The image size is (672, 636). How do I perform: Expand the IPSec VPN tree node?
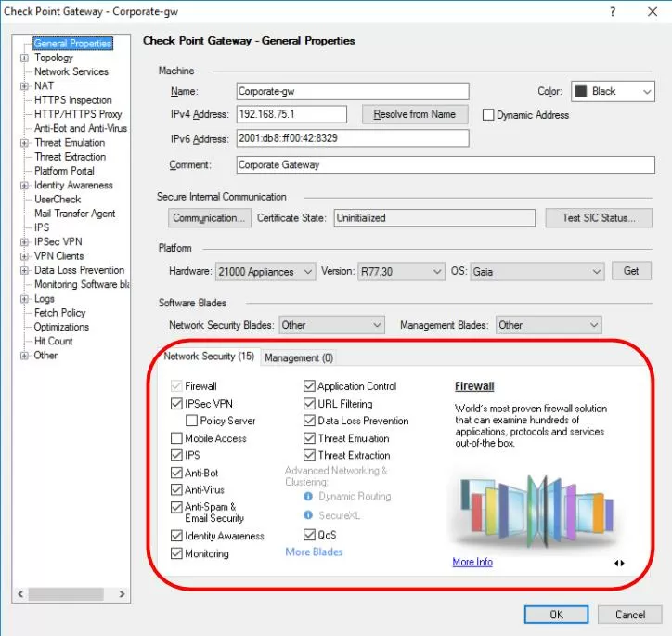25,242
